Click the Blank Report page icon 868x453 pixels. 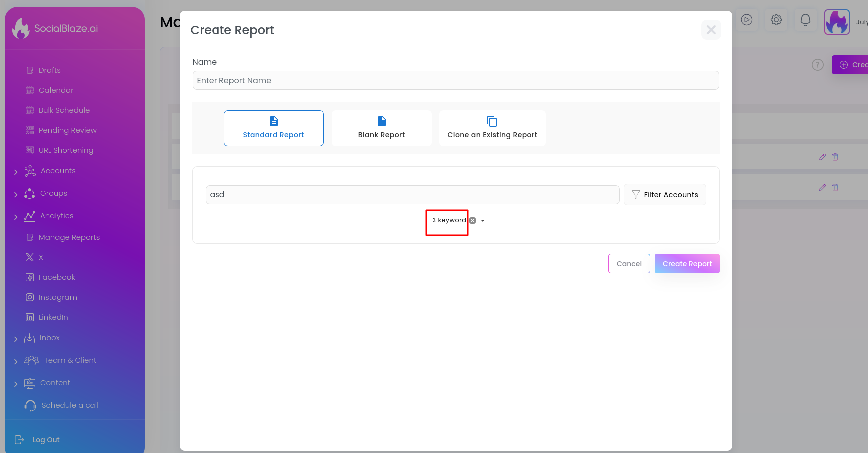pos(382,121)
